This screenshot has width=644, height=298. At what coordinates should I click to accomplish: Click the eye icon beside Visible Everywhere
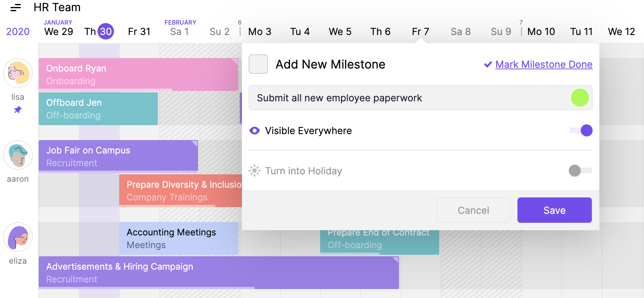click(254, 131)
